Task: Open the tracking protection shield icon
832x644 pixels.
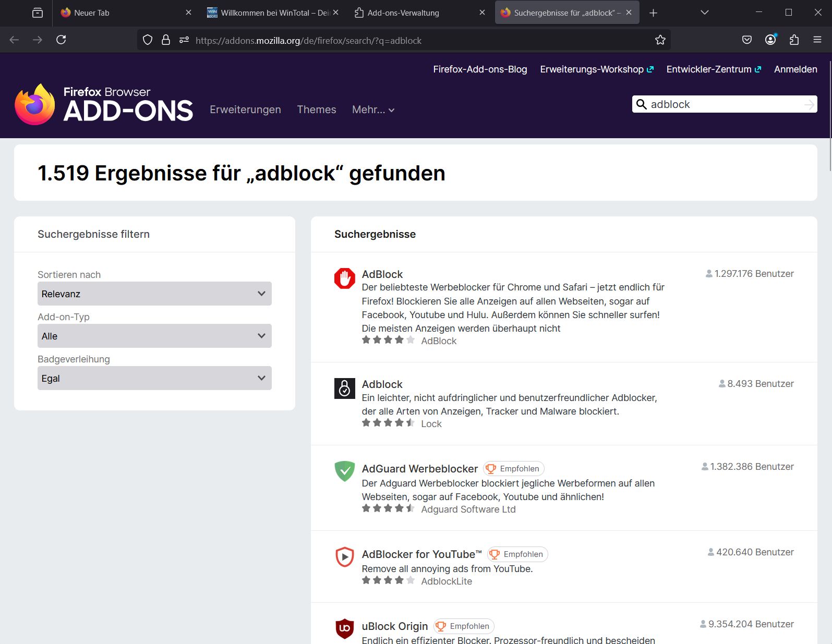Action: [x=148, y=40]
